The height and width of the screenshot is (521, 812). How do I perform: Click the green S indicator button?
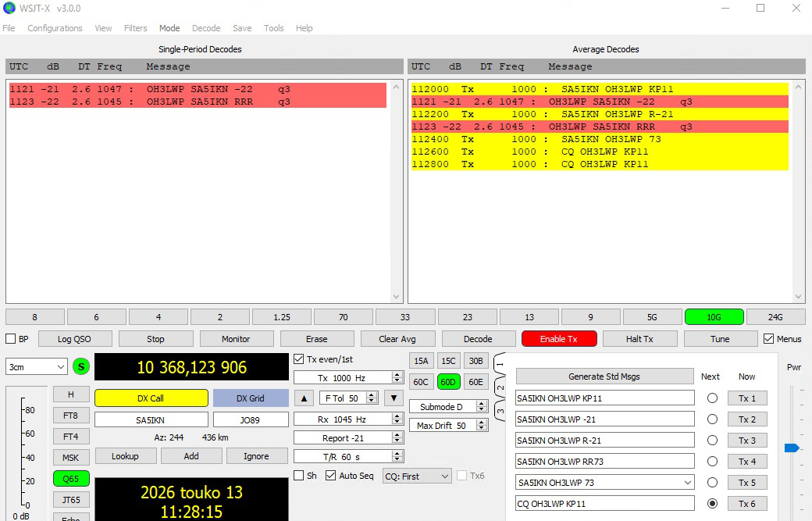80,366
